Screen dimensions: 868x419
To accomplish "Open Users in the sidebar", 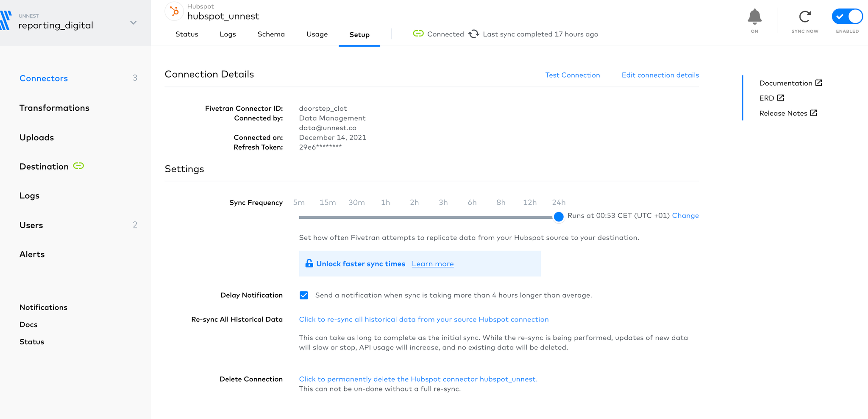I will click(31, 225).
